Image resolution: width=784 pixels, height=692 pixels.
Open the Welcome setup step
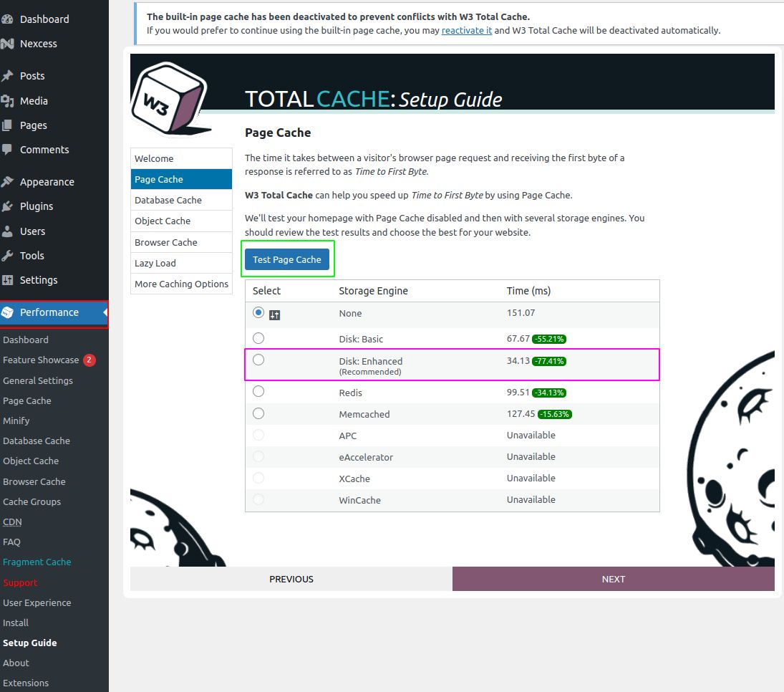(181, 158)
